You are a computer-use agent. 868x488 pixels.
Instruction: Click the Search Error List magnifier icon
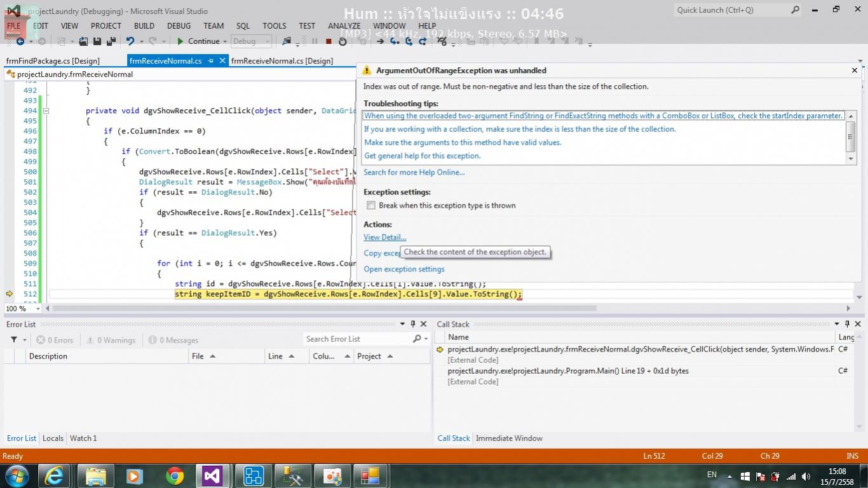click(417, 339)
